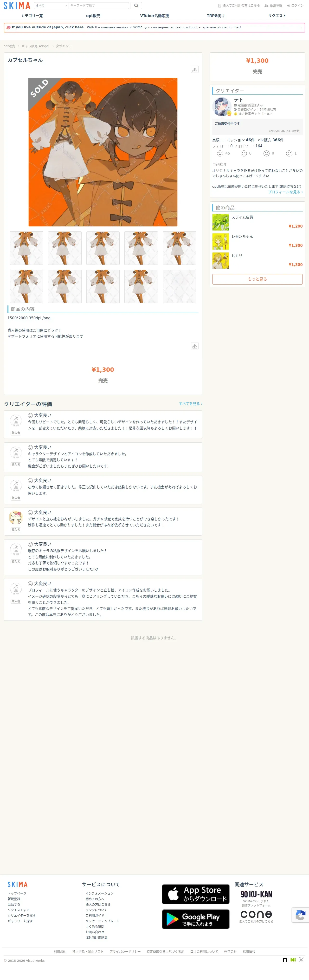Open the スライム店員 product thumbnail
309x980 pixels.
tap(221, 222)
